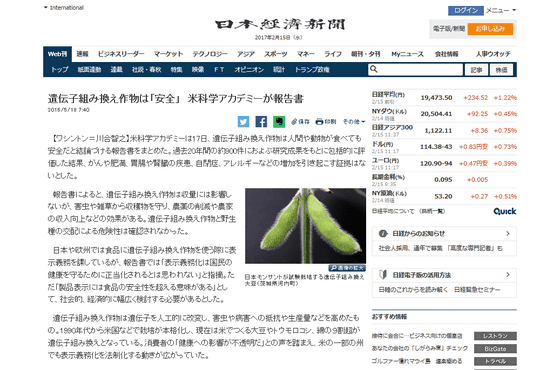Click the Quick logo
Viewport: 560px width, 370px height.
coord(505,211)
